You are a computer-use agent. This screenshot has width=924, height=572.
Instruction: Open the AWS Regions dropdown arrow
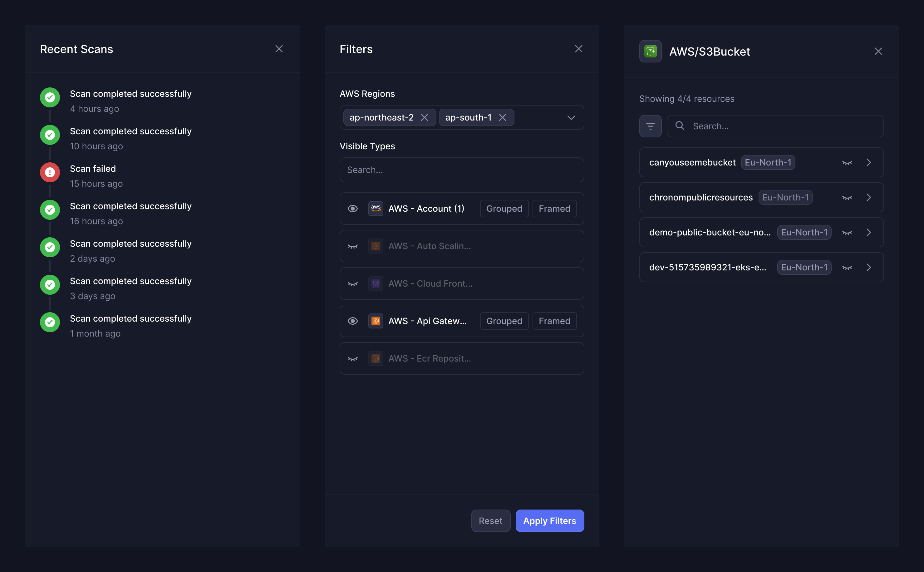pyautogui.click(x=571, y=118)
